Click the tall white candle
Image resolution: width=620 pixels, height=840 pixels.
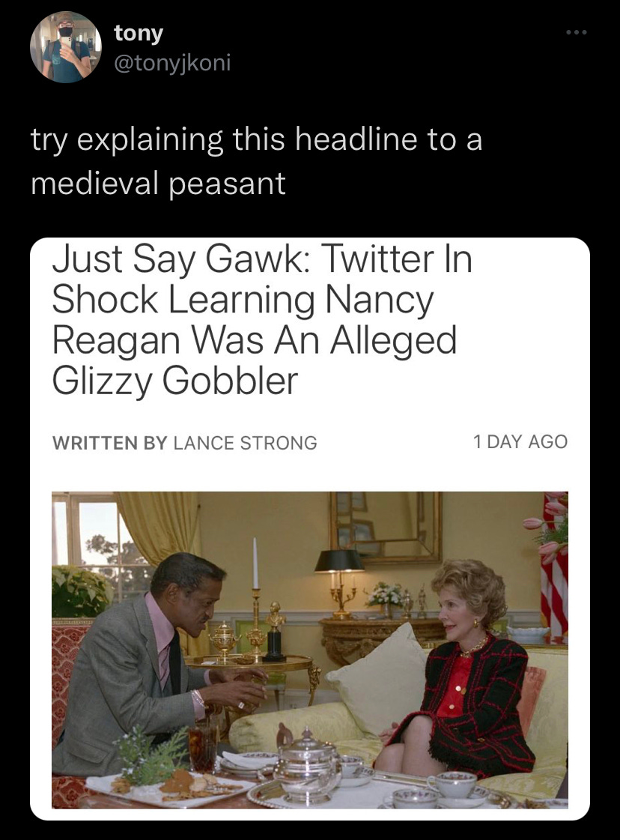255,563
